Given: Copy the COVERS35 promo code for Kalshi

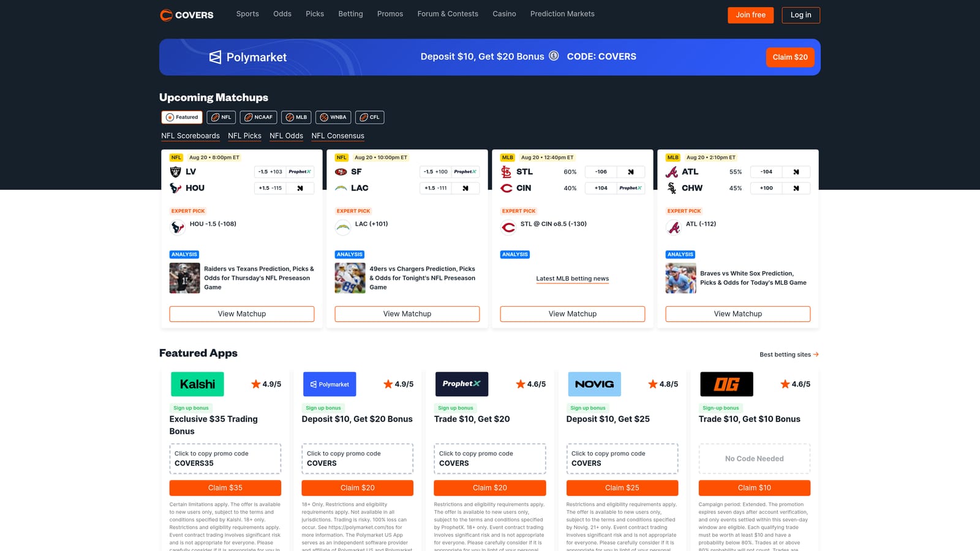Looking at the screenshot, I should pos(225,459).
